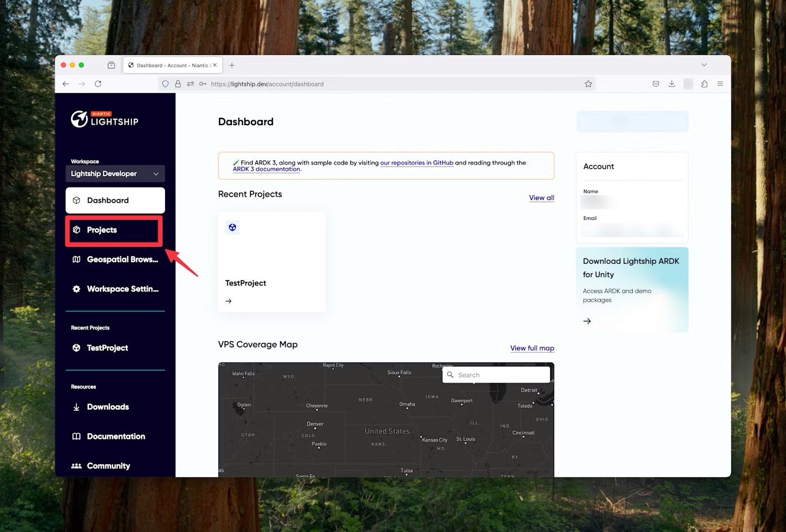Screen dimensions: 786x532
Task: Click the arrow on ARDK download card
Action: (x=587, y=321)
